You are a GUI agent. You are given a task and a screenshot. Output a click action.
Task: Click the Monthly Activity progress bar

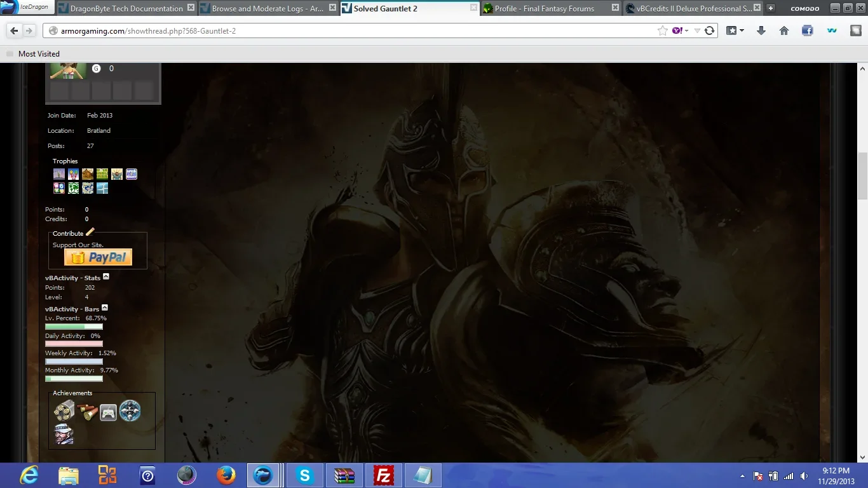(x=74, y=379)
